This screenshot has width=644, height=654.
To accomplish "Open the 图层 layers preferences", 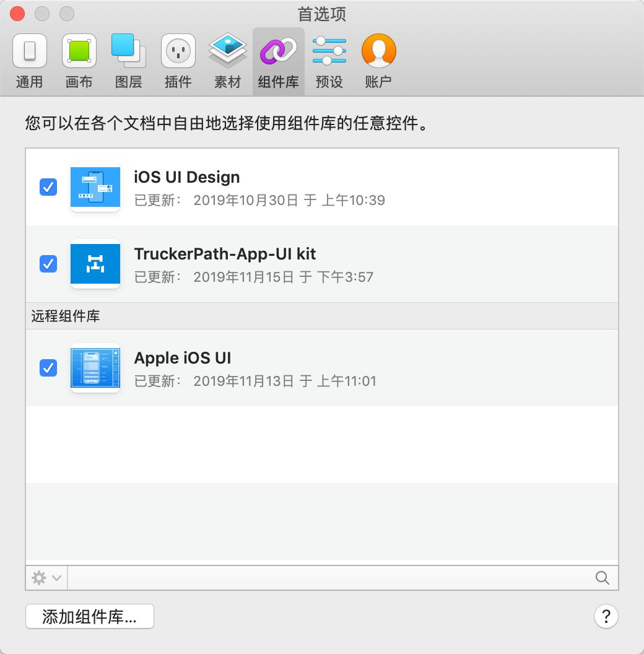I will (128, 61).
